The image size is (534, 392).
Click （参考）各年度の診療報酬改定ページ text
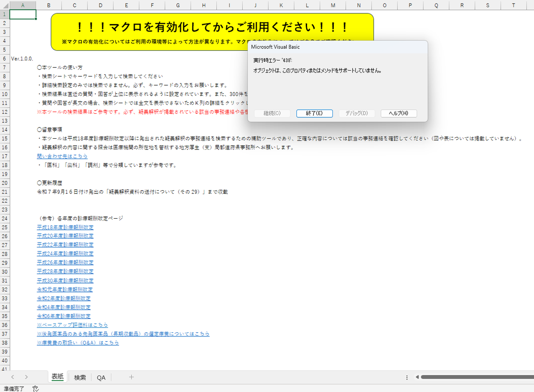point(80,218)
